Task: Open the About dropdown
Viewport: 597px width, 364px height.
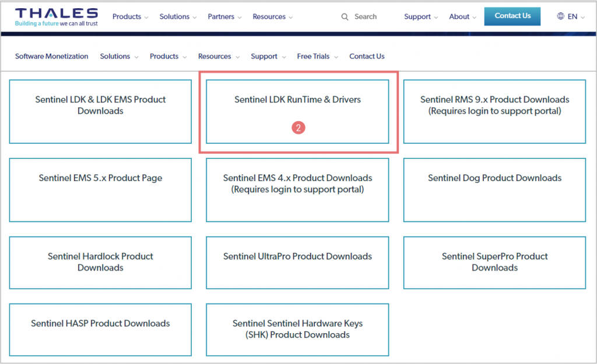Action: click(462, 17)
